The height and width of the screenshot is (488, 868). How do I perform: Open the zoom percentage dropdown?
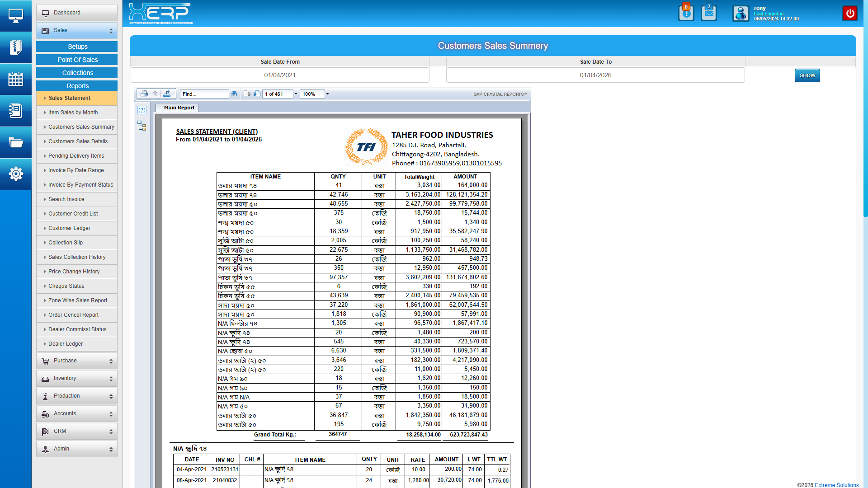[x=328, y=94]
